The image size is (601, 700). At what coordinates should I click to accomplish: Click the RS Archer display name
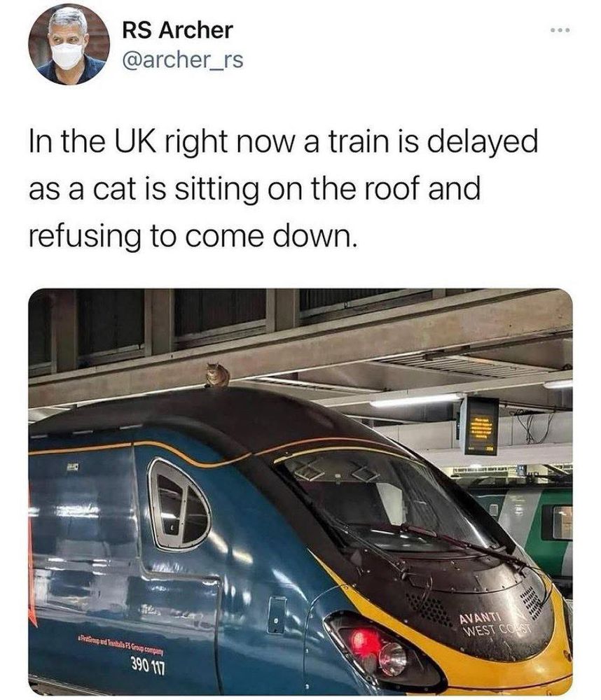coord(177,30)
